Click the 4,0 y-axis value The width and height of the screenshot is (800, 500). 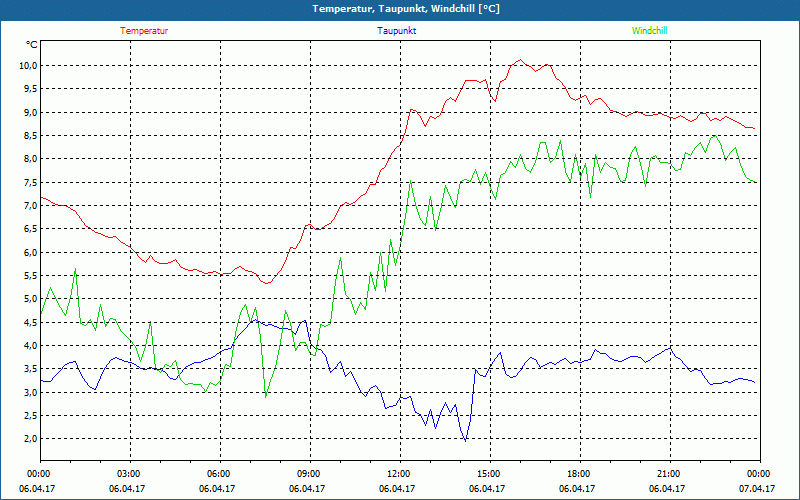[x=30, y=345]
